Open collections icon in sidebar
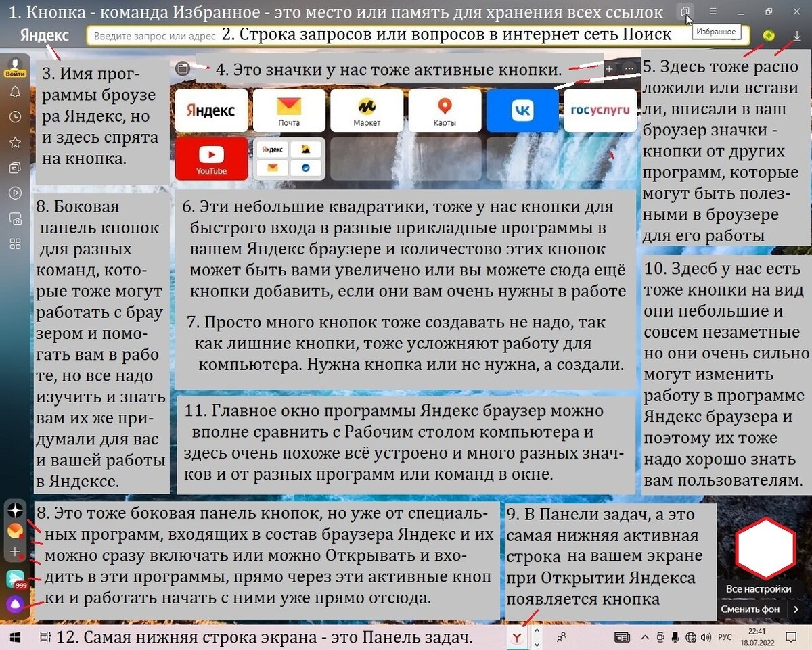This screenshot has width=812, height=650. [15, 167]
